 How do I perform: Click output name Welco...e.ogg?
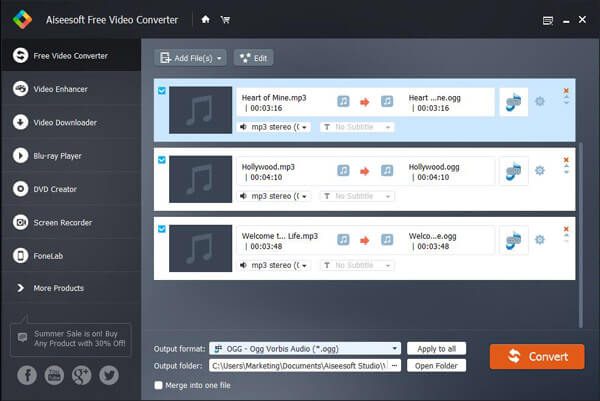(x=432, y=236)
